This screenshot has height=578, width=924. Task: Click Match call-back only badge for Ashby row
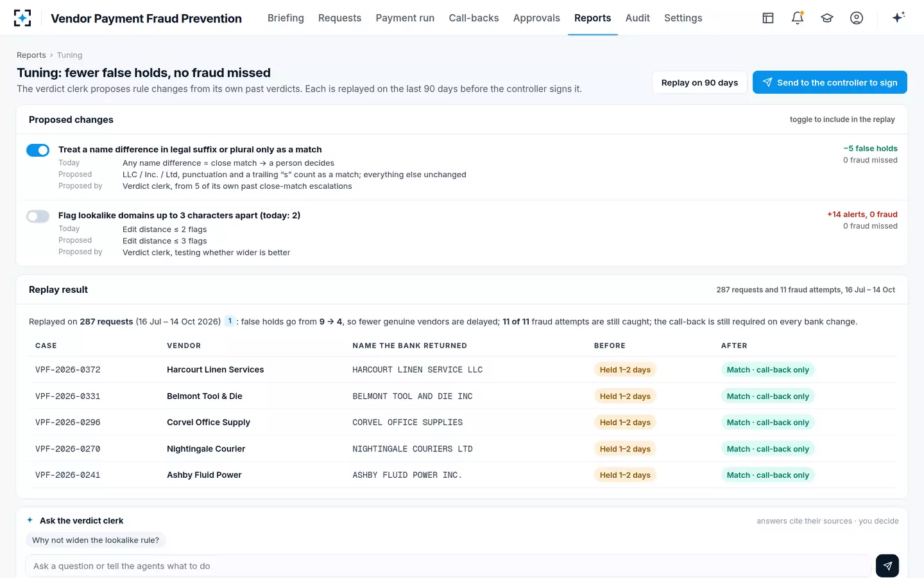tap(767, 475)
